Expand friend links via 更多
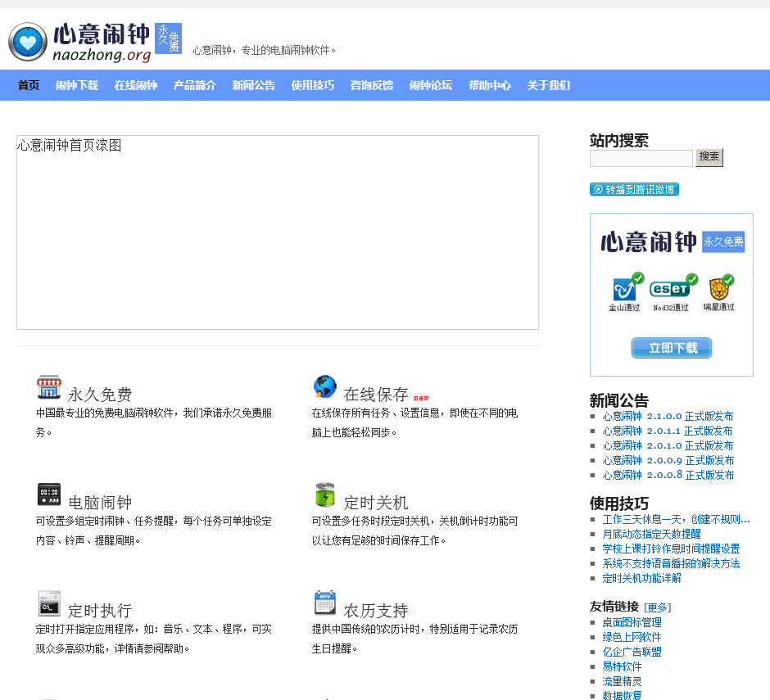Viewport: 770px width, 700px height. coord(657,607)
